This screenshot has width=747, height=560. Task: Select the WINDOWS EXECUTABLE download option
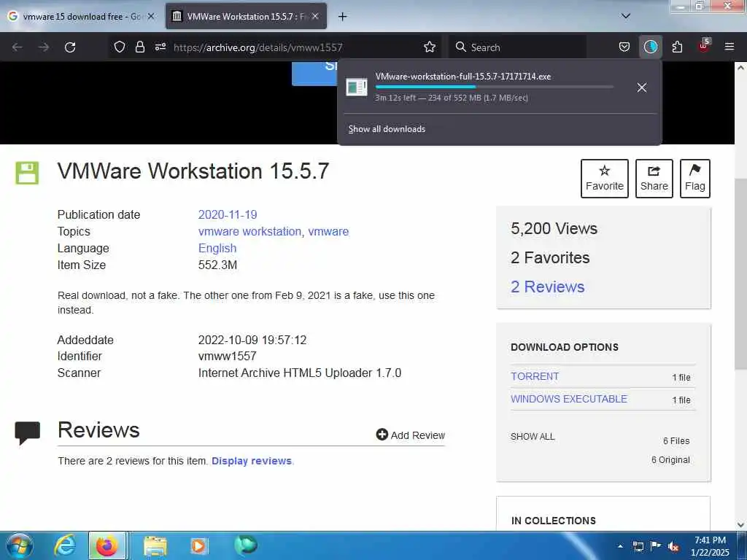(569, 399)
